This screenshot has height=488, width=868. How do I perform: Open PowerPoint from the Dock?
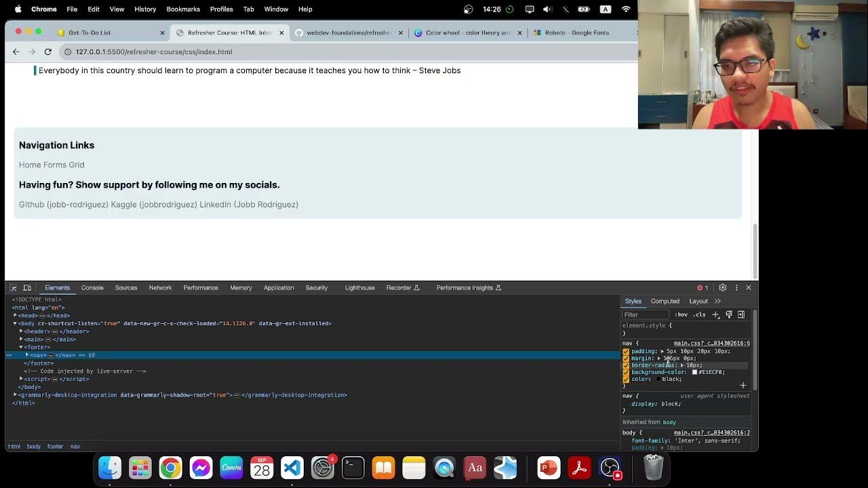click(x=549, y=468)
